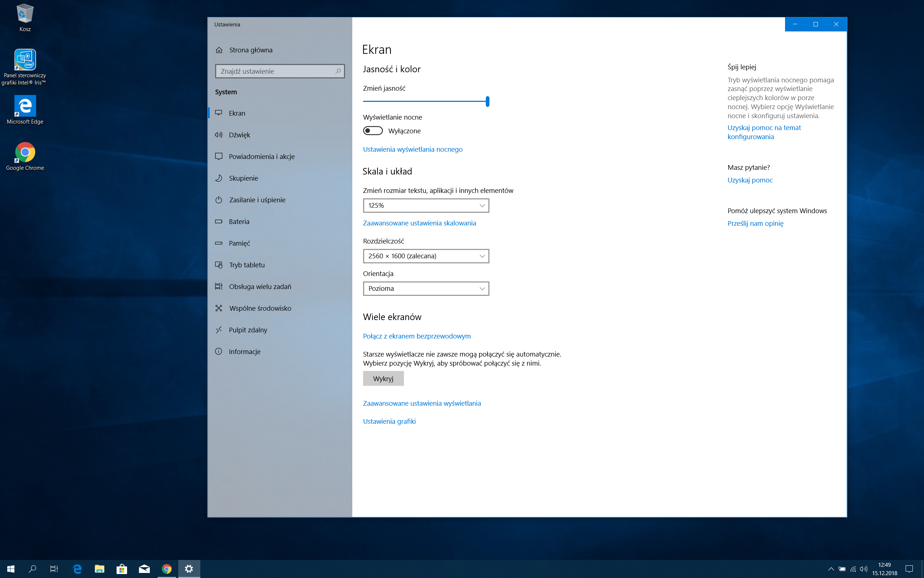Viewport: 924px width, 578px height.
Task: Open Pulpit zdalny settings page
Action: tap(280, 330)
